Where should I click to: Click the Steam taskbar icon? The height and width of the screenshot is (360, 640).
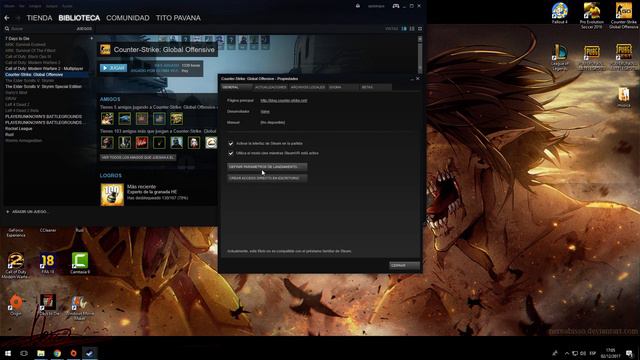click(x=90, y=353)
